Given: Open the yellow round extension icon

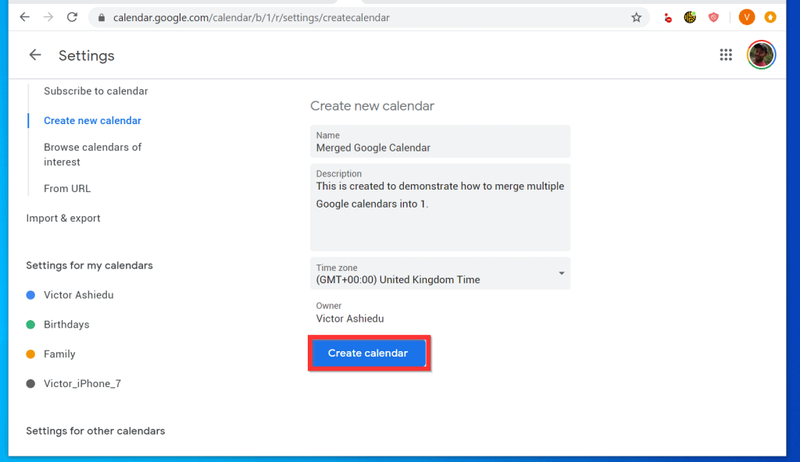Looking at the screenshot, I should pos(690,18).
